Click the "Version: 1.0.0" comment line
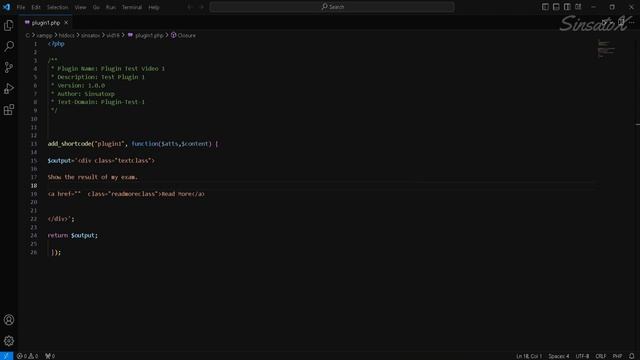 [x=78, y=85]
